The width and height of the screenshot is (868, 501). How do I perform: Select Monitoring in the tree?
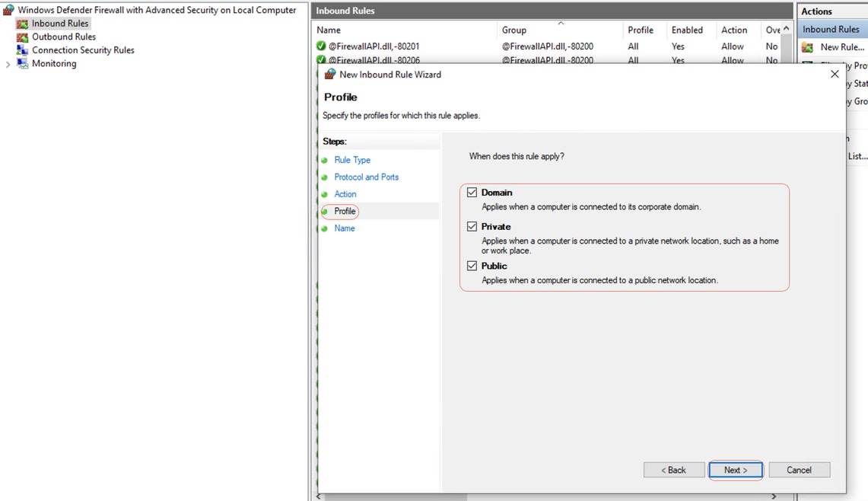click(x=54, y=63)
